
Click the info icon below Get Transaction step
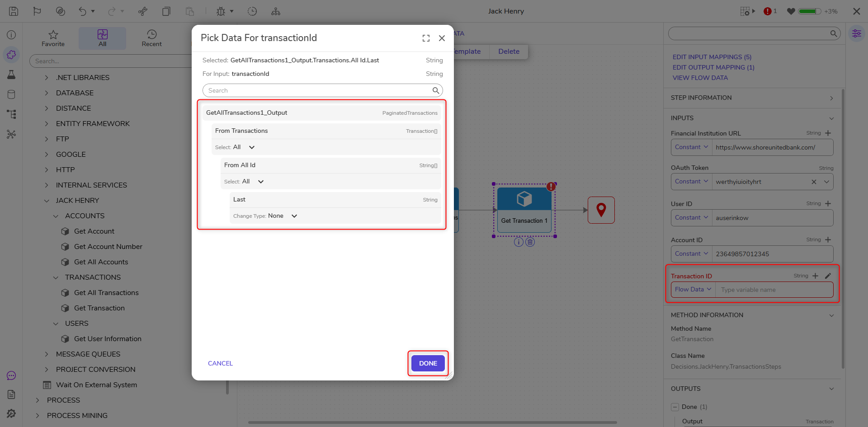(519, 242)
